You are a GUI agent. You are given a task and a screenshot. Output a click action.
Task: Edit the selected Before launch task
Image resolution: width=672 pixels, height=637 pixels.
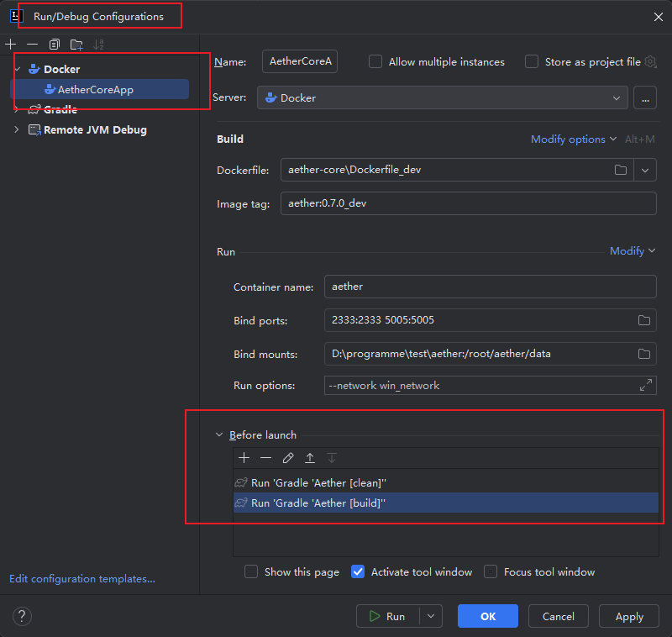tap(288, 458)
